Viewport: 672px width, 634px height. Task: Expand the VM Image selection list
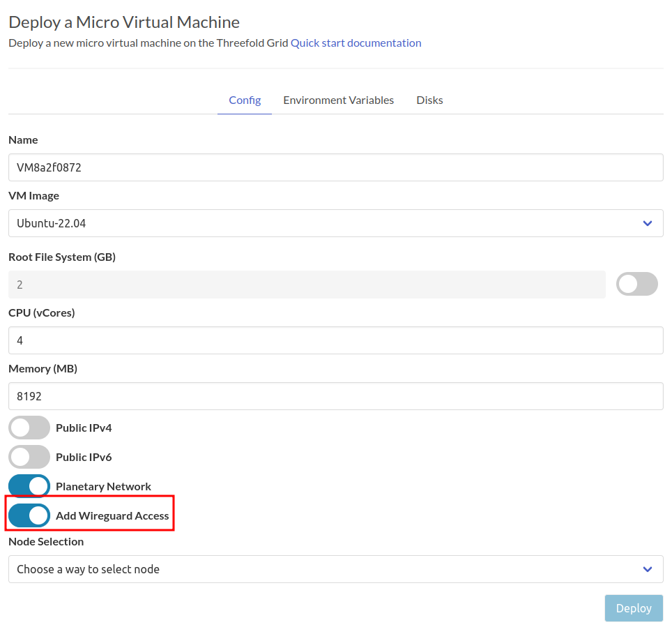coord(647,223)
